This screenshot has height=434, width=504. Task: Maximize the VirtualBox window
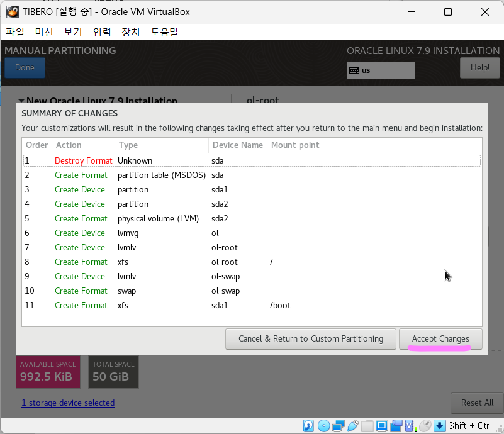(x=448, y=12)
